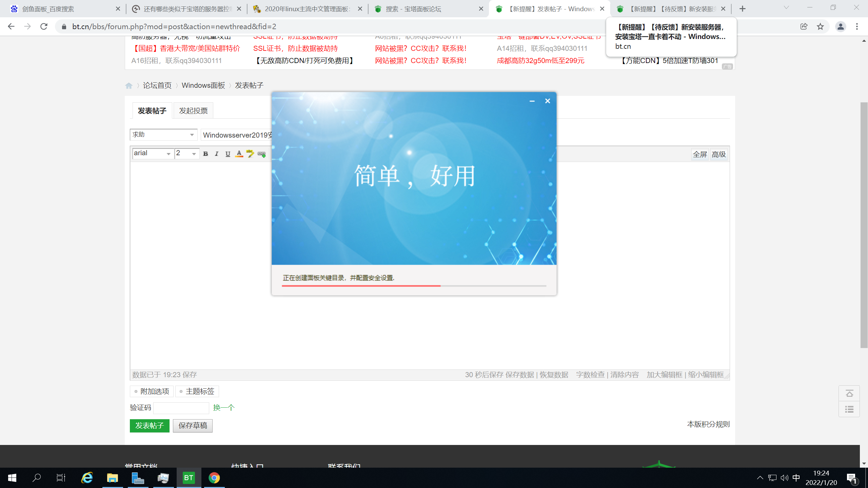This screenshot has height=488, width=868.
Task: Open File Explorer from the taskbar
Action: [x=112, y=478]
